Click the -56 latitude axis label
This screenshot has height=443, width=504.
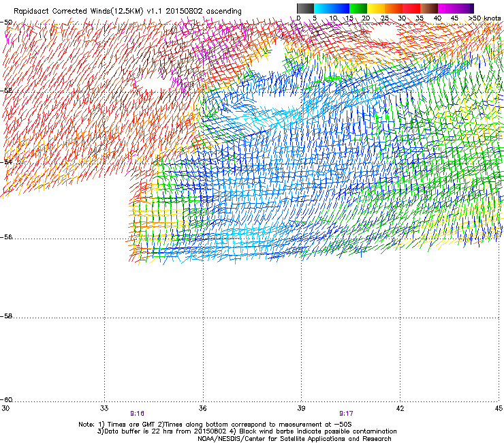pos(6,237)
